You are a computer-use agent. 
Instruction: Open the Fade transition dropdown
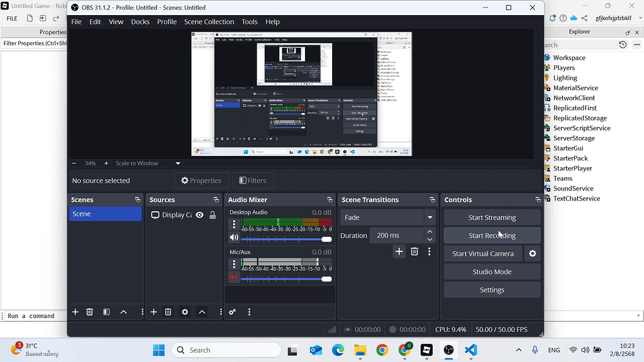tap(430, 217)
